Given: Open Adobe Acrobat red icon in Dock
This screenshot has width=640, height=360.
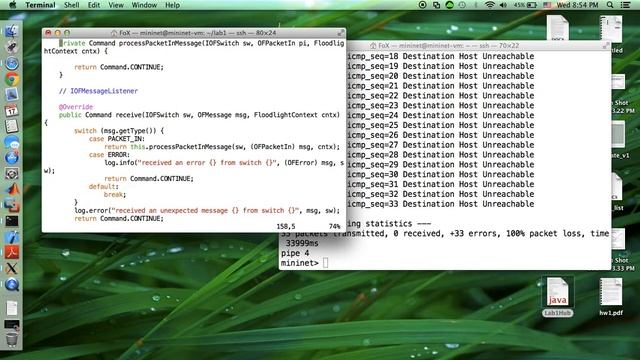Looking at the screenshot, I should (11, 253).
